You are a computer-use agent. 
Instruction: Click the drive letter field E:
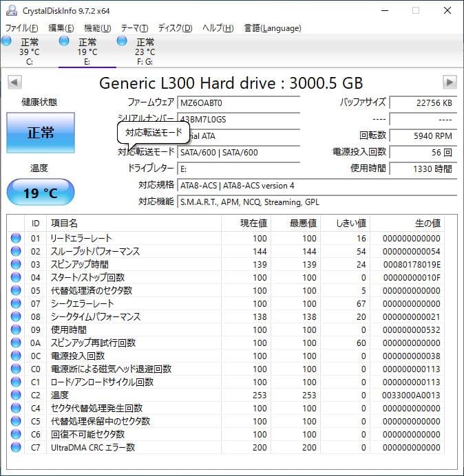point(238,169)
